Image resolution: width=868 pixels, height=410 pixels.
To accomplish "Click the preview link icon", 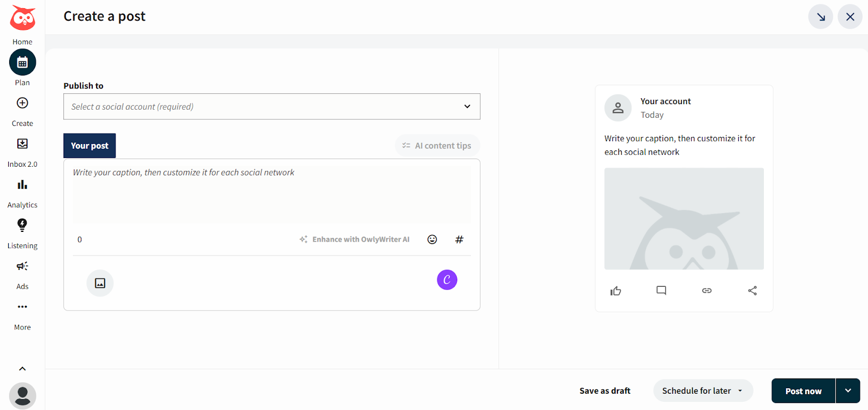I will click(707, 291).
